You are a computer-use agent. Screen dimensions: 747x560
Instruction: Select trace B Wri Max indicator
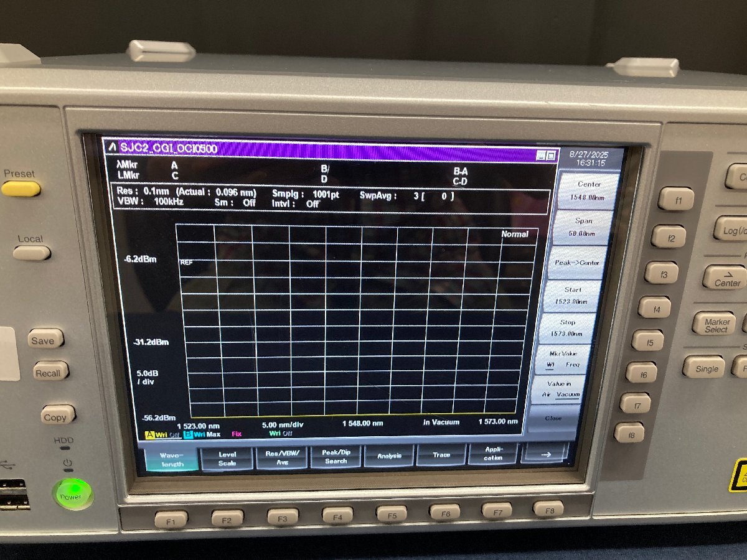click(x=202, y=434)
